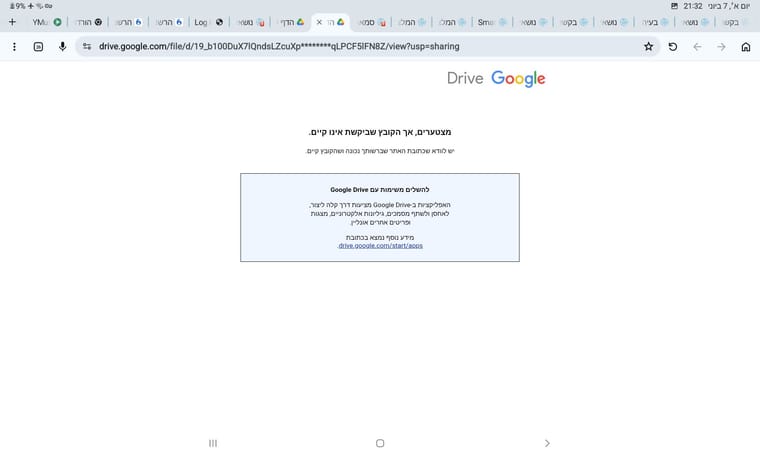
Task: Tap the dark circle favicon on הורד tab
Action: coord(98,22)
